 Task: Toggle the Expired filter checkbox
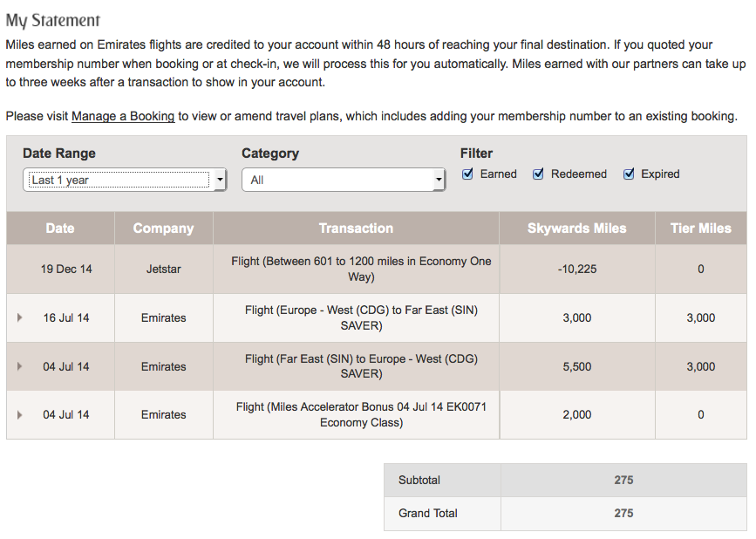point(628,174)
